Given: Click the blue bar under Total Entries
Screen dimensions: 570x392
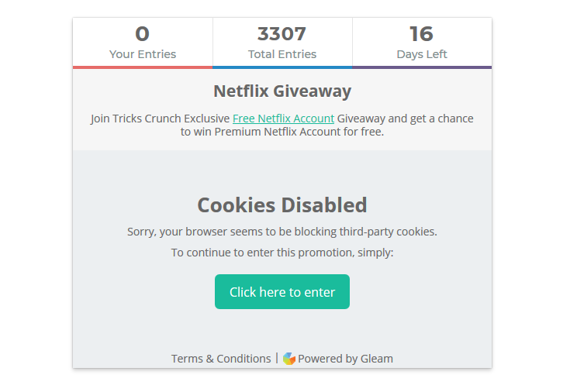Looking at the screenshot, I should click(x=282, y=67).
